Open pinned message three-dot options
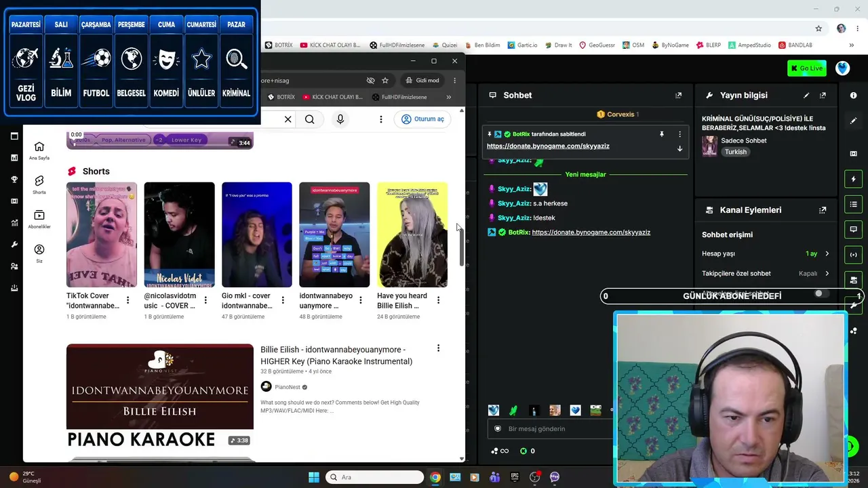This screenshot has width=868, height=488. [x=679, y=134]
